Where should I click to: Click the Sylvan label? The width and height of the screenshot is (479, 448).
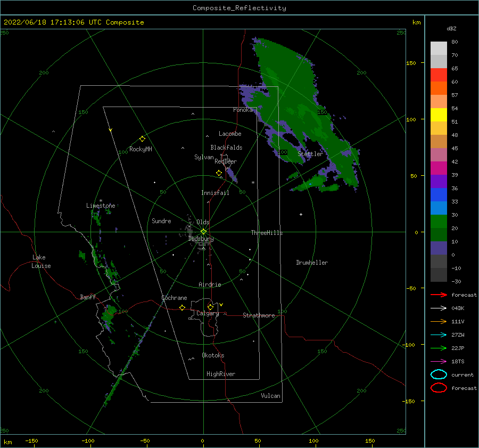204,157
